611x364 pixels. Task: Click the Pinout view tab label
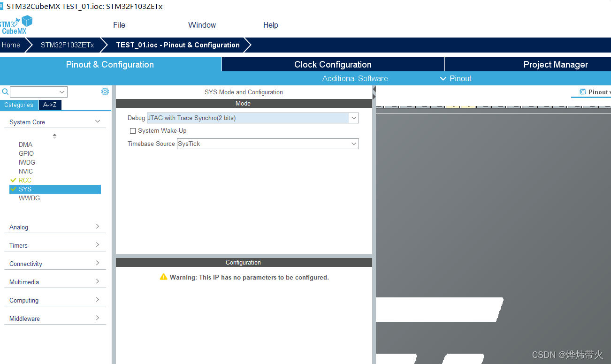pos(599,92)
